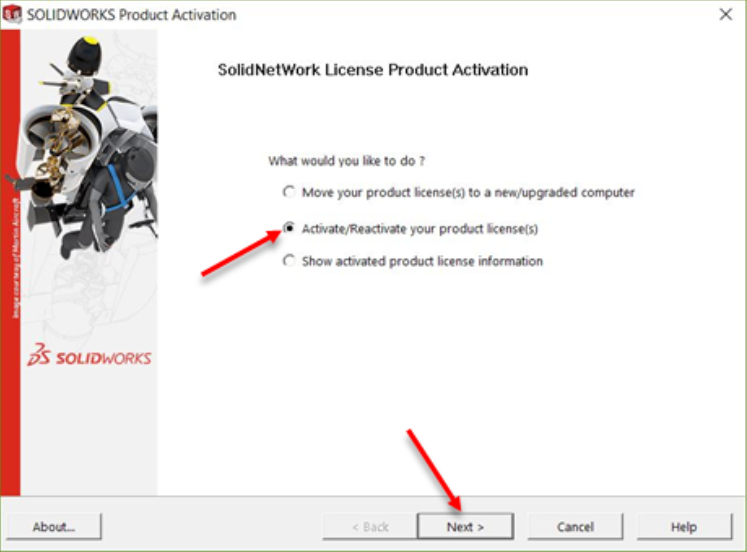Open the About... dialog
The height and width of the screenshot is (552, 747).
54,527
